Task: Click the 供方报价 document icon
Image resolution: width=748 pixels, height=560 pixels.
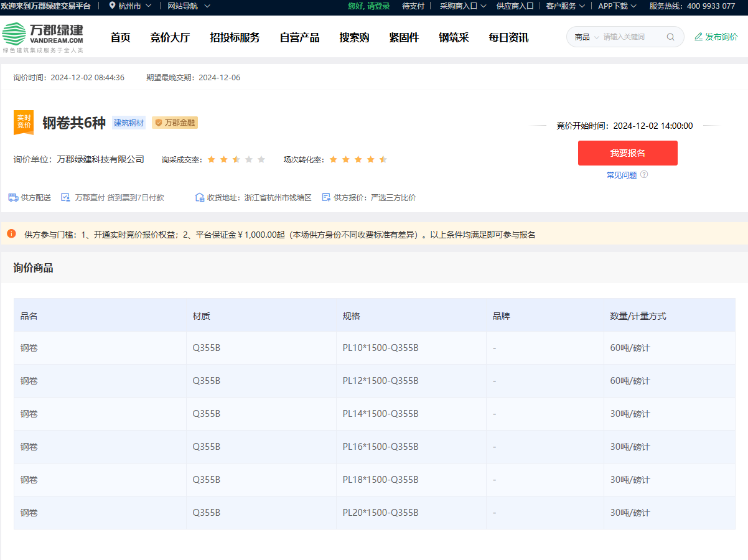Action: [x=326, y=197]
